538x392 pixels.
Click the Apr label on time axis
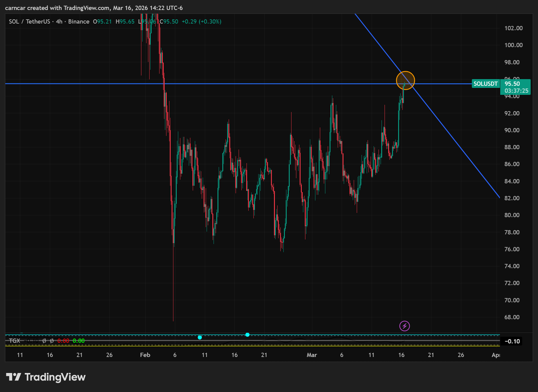pos(495,355)
